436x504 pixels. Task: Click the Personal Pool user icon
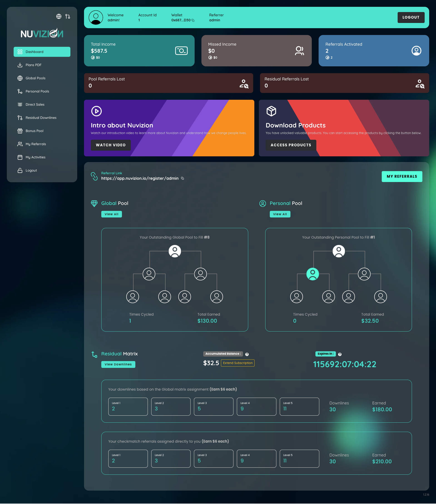tap(263, 203)
